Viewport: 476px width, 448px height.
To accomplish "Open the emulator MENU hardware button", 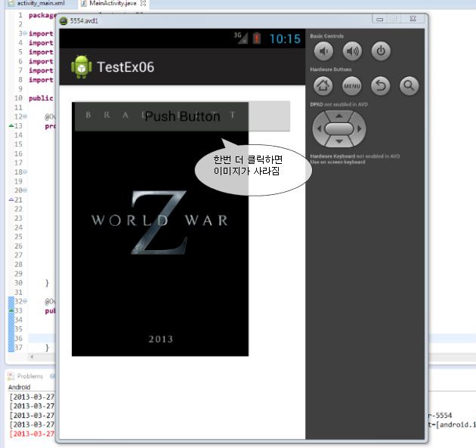I will [x=352, y=86].
